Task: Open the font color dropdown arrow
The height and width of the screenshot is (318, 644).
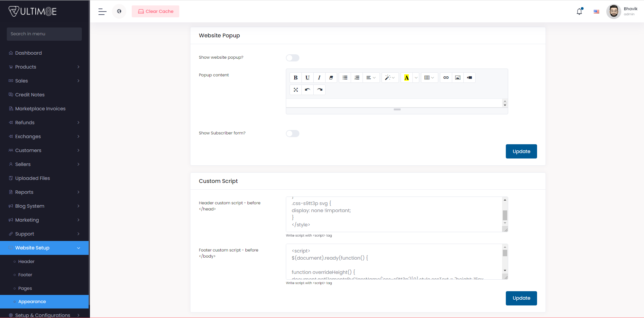Action: [416, 77]
